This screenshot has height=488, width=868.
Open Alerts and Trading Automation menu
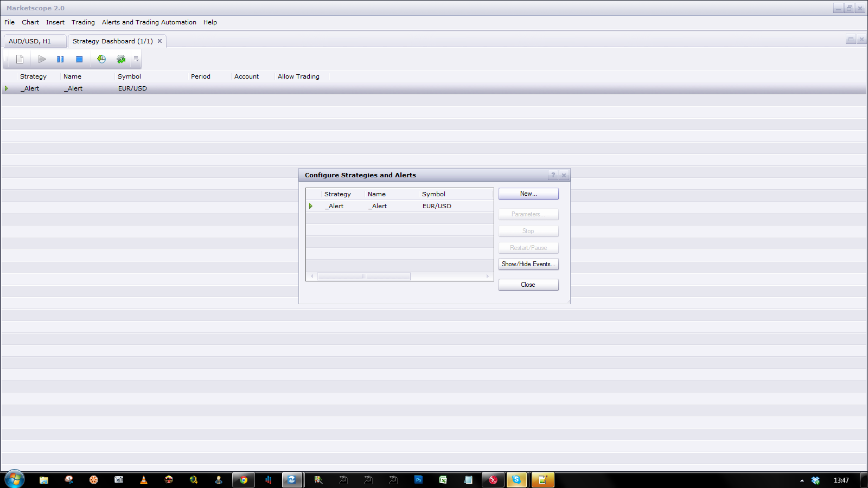[149, 22]
